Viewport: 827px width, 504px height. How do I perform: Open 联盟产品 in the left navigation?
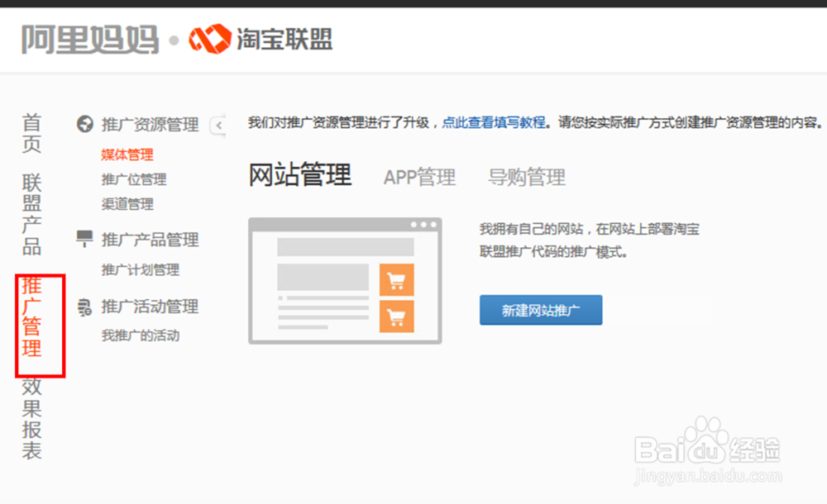coord(31,214)
